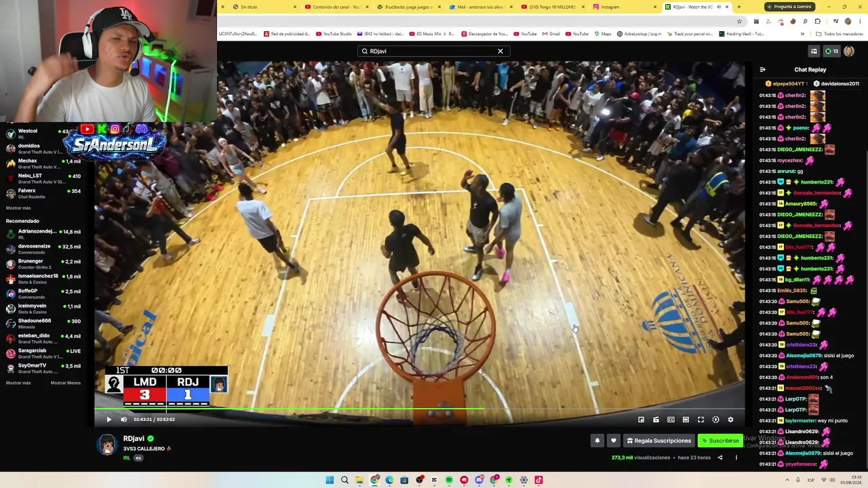868x488 pixels.
Task: Open more options menu below video
Action: [x=736, y=457]
